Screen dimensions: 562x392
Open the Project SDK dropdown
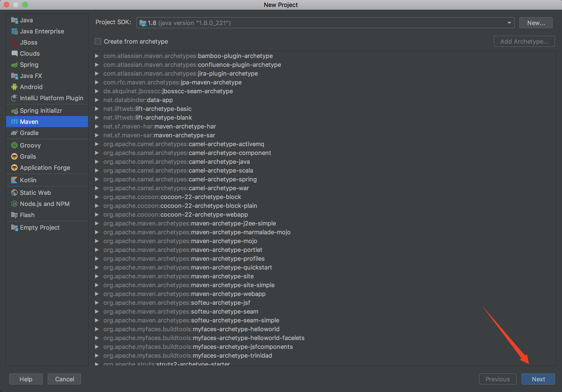(509, 23)
